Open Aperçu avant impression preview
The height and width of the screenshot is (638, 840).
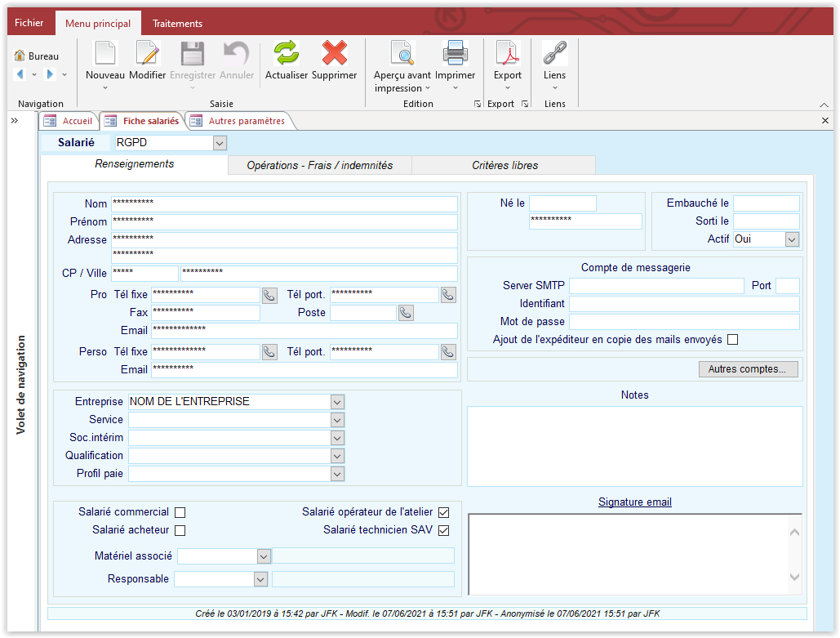pyautogui.click(x=402, y=54)
